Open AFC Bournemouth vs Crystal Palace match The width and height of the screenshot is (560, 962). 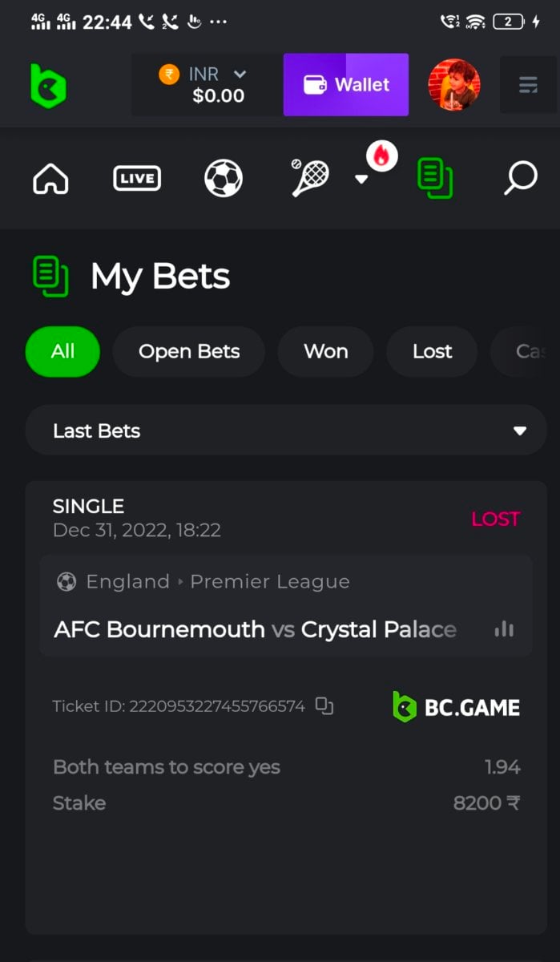click(255, 629)
